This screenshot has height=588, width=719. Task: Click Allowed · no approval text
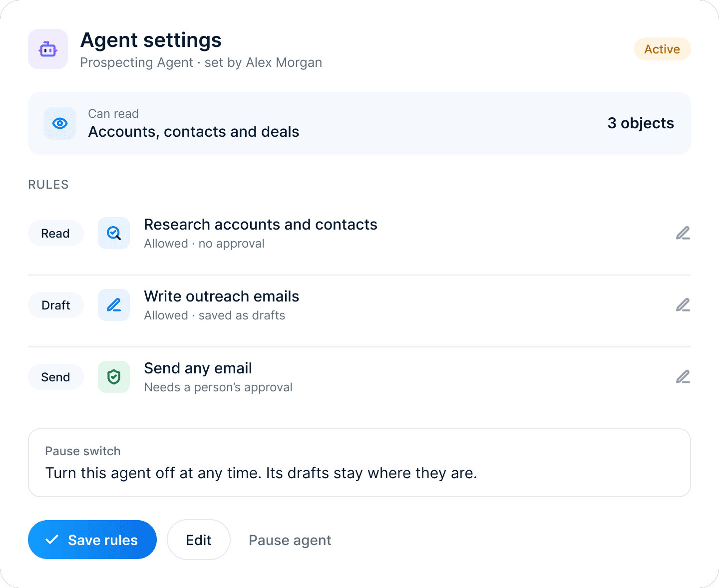click(x=204, y=244)
